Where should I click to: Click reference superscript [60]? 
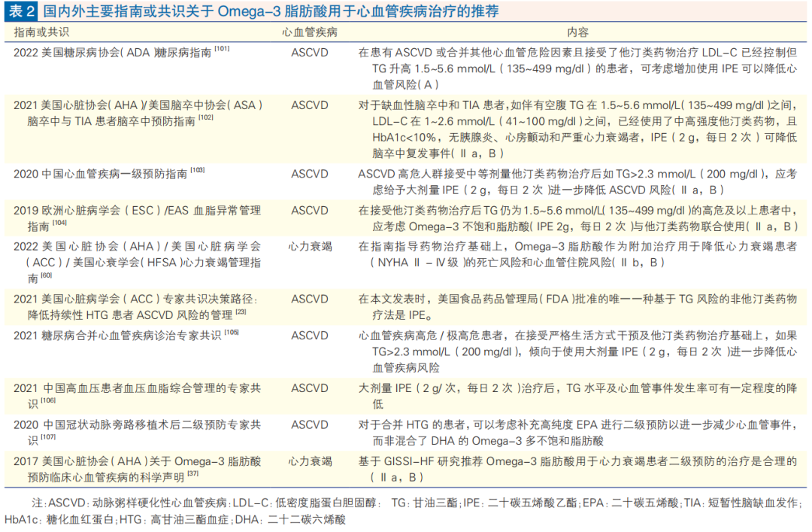[x=46, y=275]
